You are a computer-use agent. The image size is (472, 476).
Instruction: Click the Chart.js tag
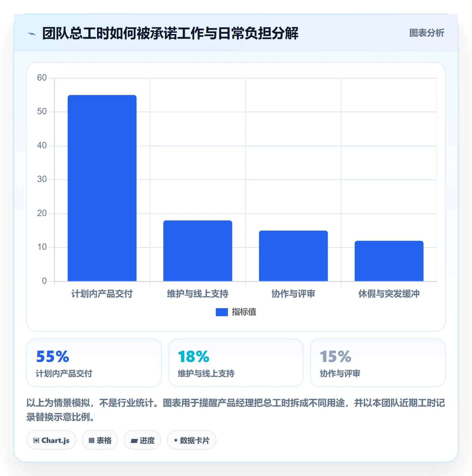[x=51, y=440]
